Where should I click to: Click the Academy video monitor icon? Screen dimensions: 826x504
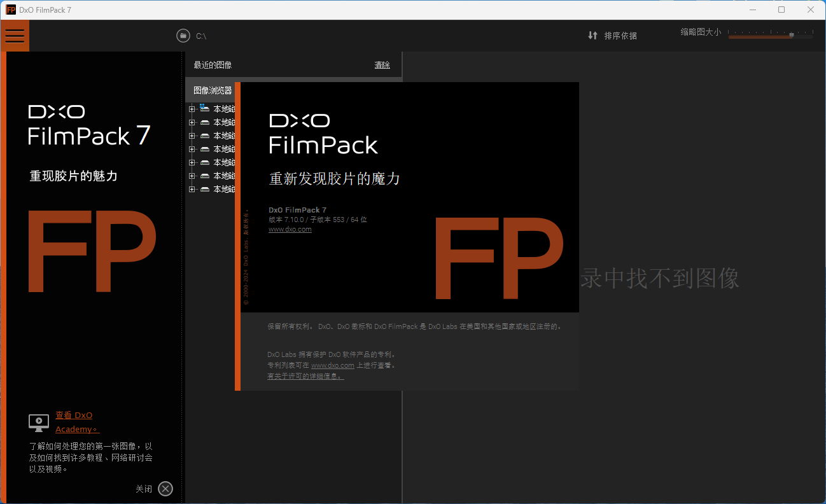point(39,422)
